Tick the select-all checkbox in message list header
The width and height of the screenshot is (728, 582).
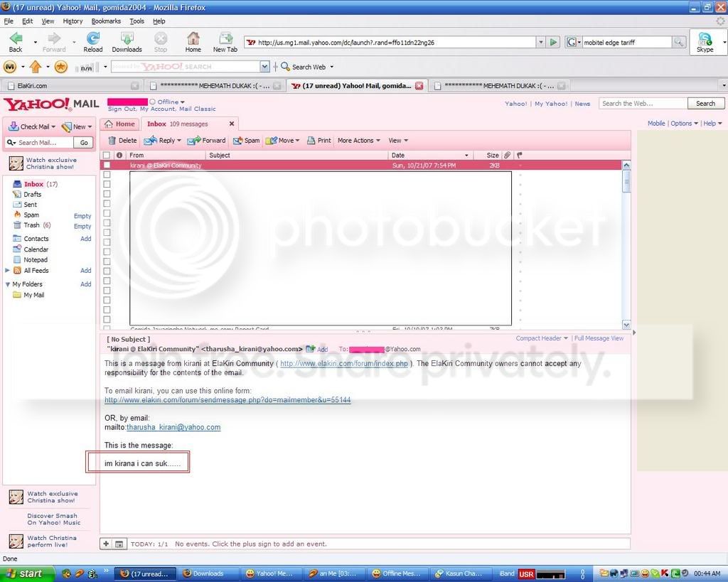107,155
